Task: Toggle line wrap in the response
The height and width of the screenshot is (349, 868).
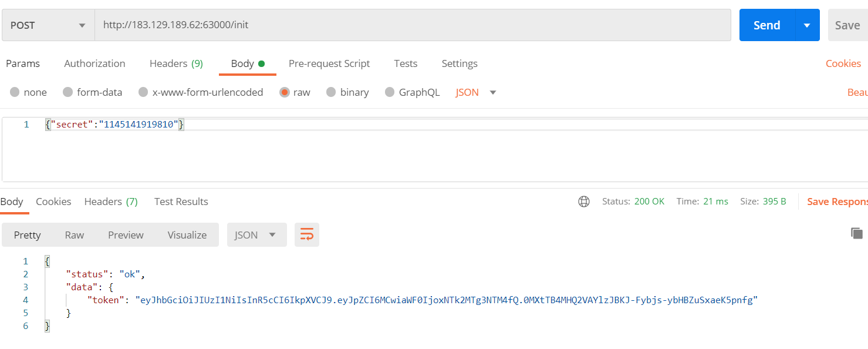Action: tap(307, 235)
